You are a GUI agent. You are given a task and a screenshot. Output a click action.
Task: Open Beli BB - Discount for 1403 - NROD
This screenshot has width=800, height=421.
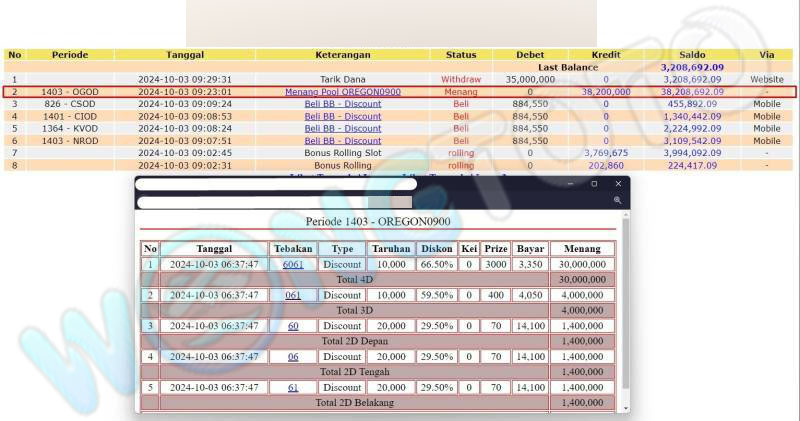click(343, 141)
